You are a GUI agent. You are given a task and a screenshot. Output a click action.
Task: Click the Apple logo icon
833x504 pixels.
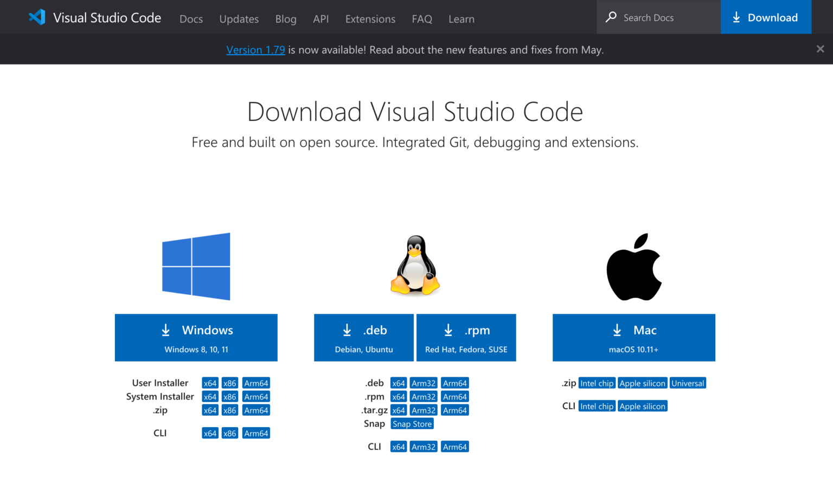pos(633,266)
